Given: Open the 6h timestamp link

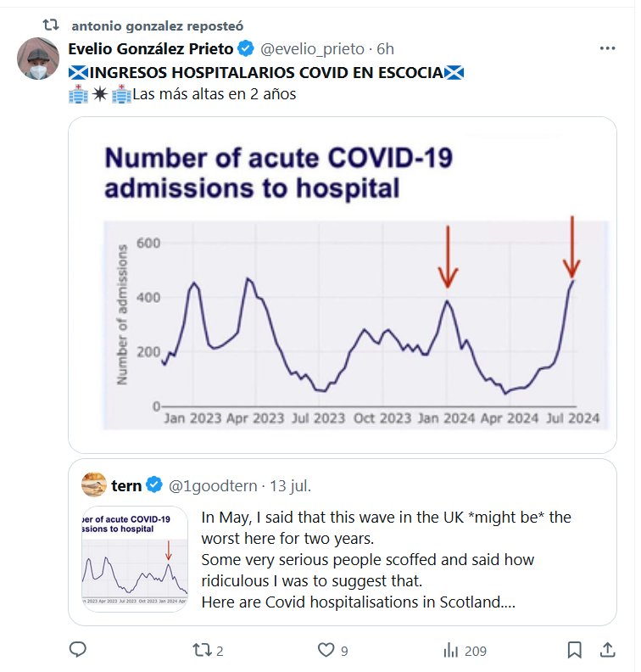Looking at the screenshot, I should pyautogui.click(x=385, y=48).
